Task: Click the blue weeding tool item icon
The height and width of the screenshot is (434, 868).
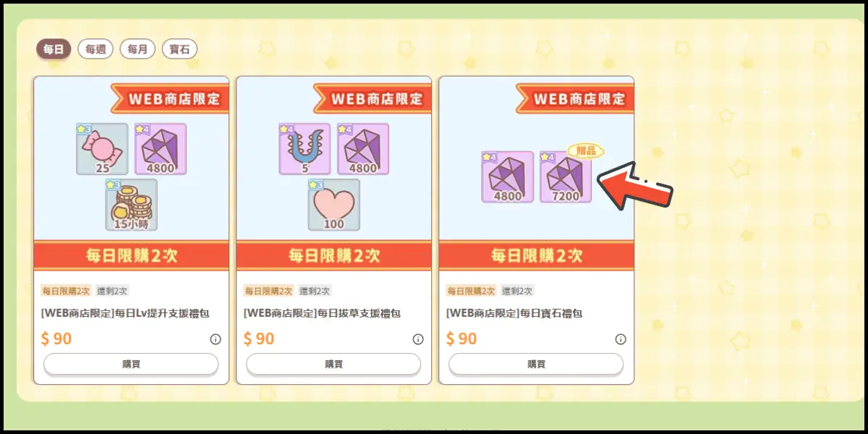Action: pyautogui.click(x=305, y=148)
